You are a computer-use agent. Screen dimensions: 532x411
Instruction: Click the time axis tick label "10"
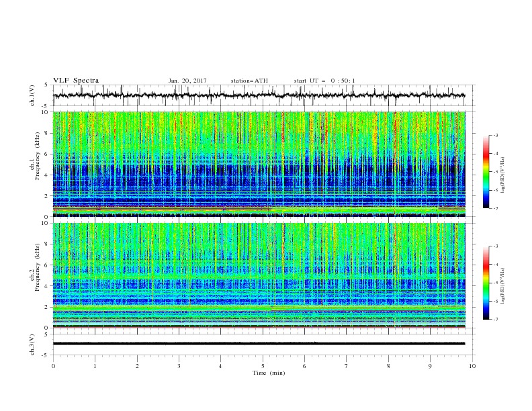[x=472, y=366]
